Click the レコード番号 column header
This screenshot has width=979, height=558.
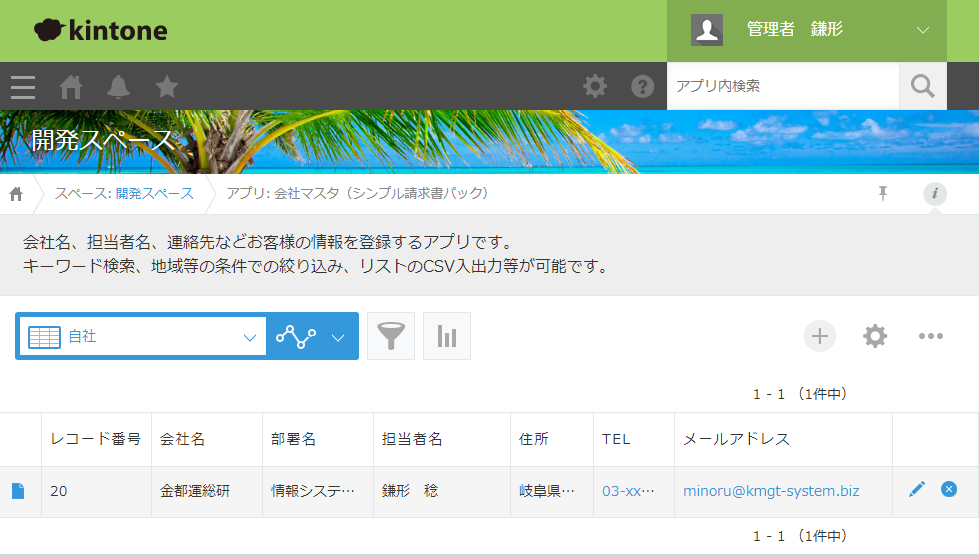tap(96, 439)
